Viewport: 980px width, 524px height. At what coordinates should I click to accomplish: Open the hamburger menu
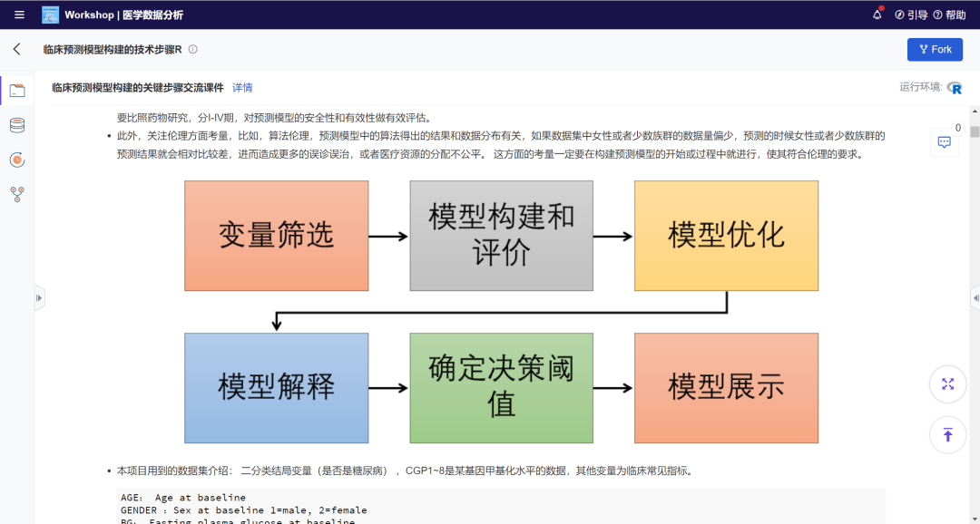coord(19,15)
